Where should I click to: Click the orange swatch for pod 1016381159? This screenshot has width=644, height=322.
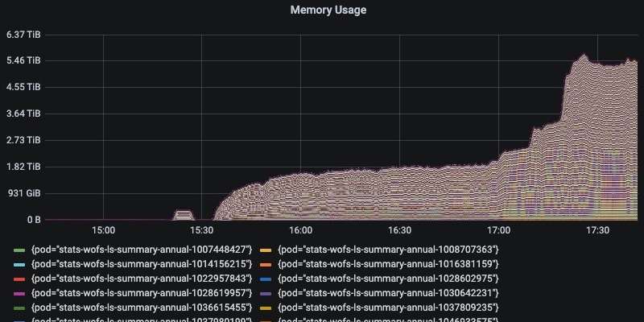point(266,265)
